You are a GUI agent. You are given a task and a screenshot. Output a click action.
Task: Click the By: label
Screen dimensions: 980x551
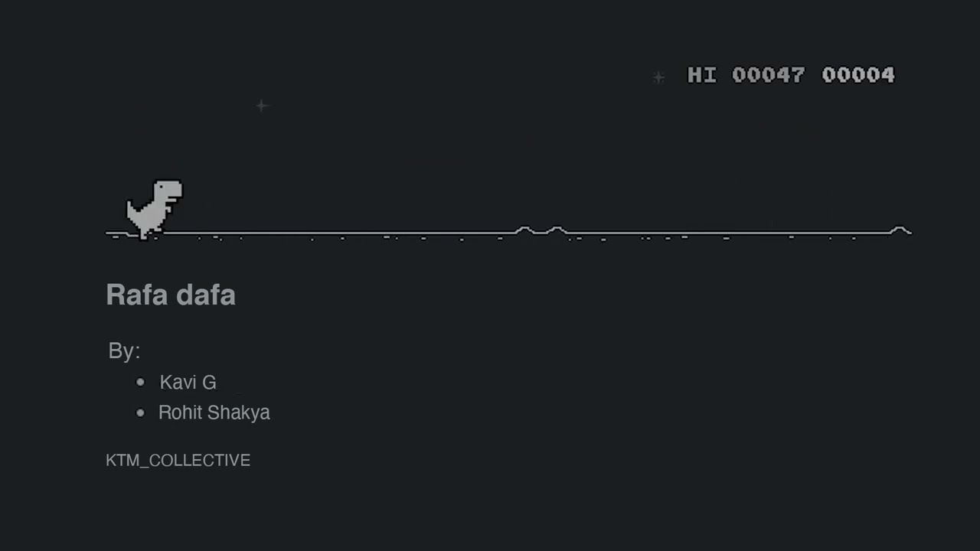[124, 350]
